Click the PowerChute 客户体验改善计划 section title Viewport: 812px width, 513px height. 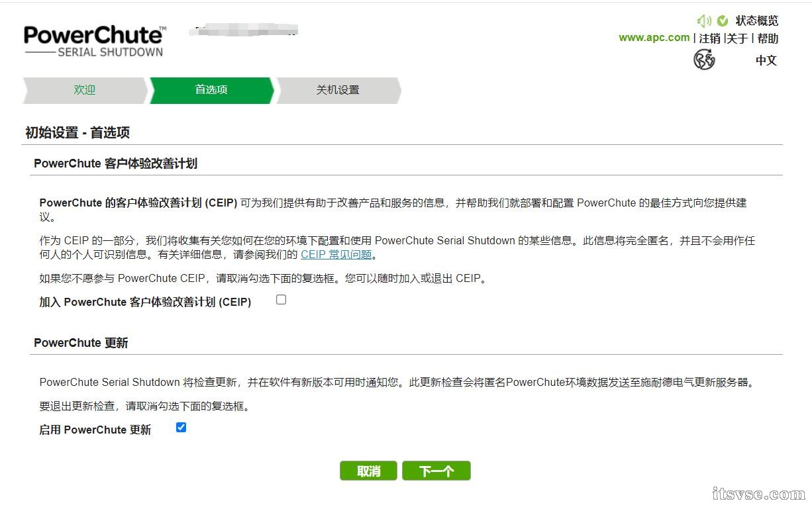(x=116, y=163)
